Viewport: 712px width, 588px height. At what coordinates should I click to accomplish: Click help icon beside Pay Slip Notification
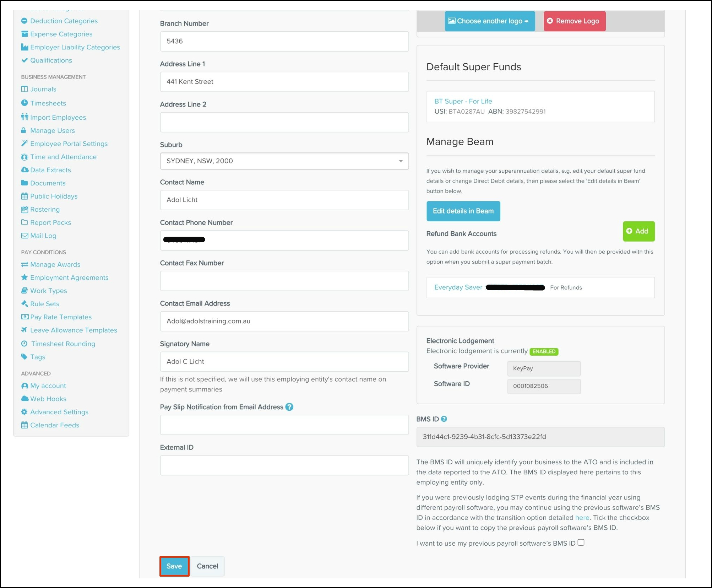[289, 407]
